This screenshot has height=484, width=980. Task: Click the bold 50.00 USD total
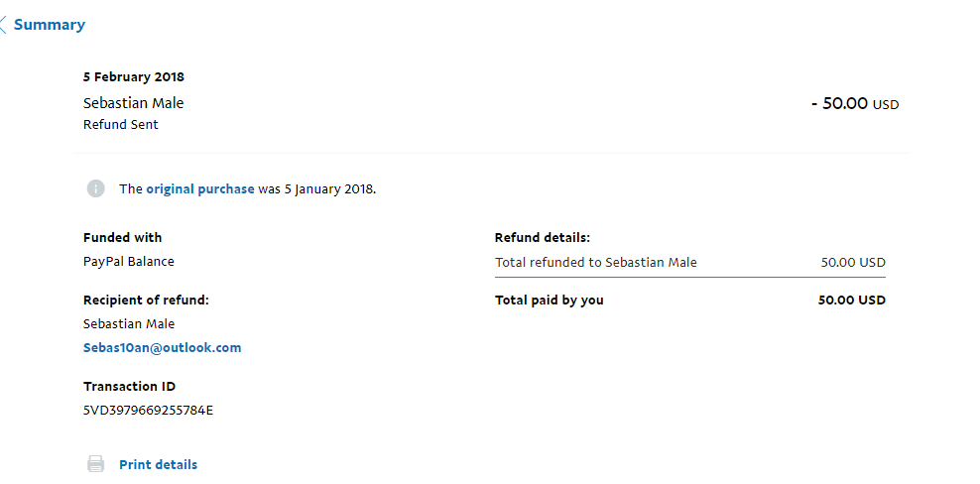coord(852,301)
